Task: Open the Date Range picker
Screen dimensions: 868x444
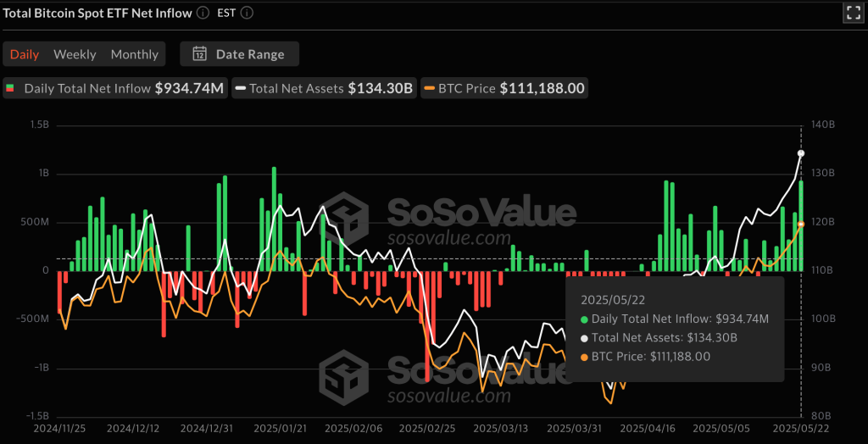Action: pyautogui.click(x=239, y=54)
